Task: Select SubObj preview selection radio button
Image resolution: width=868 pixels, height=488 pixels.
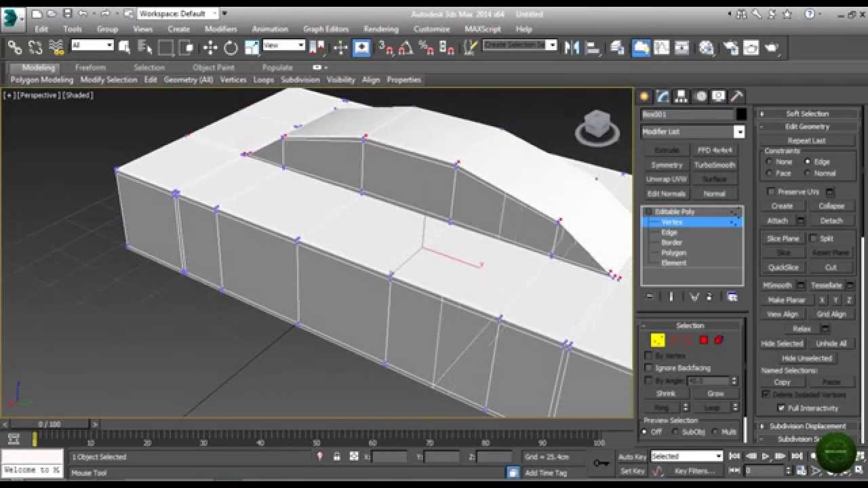Action: pyautogui.click(x=675, y=432)
